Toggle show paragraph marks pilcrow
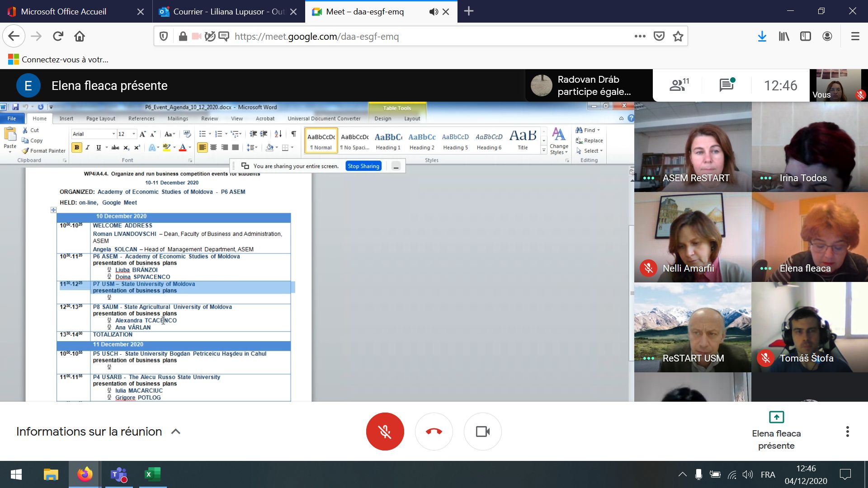Screen dimensions: 868x488 (293, 134)
